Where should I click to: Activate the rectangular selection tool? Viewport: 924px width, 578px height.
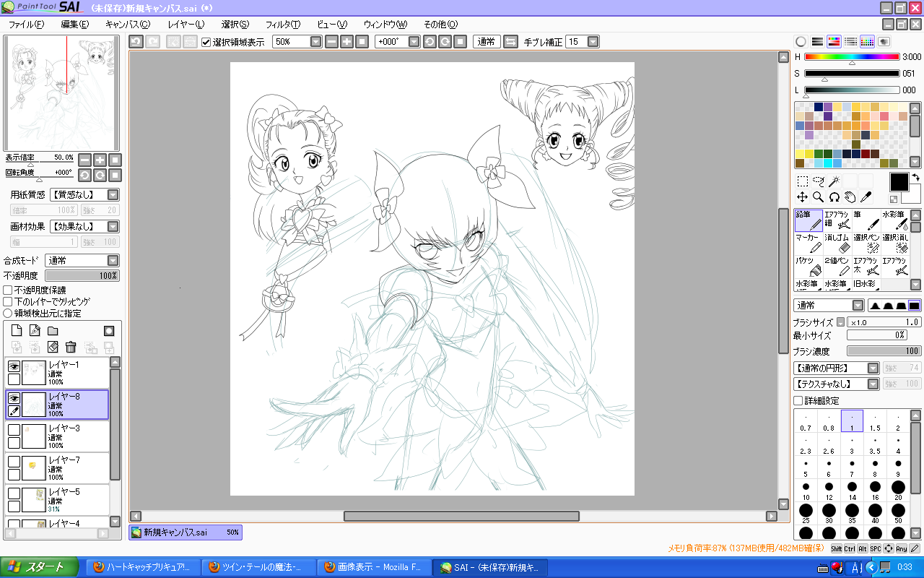tap(802, 181)
